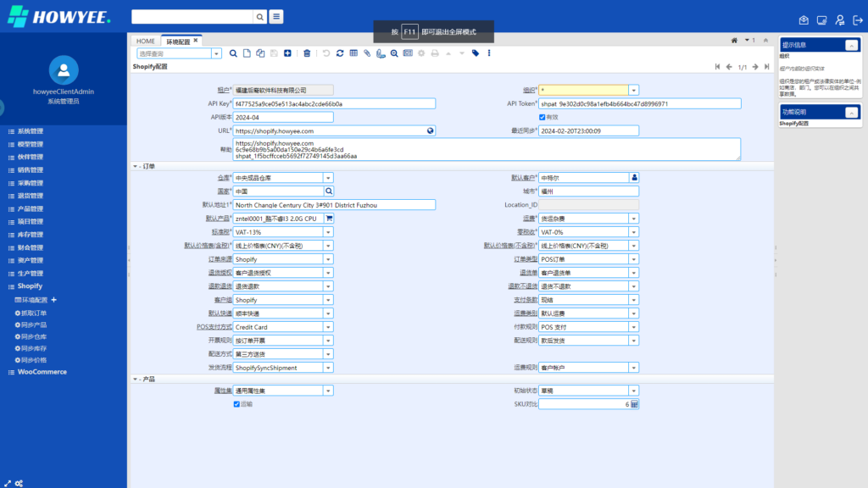
Task: Click the lookup magnifier in 国家 field
Action: click(x=329, y=191)
